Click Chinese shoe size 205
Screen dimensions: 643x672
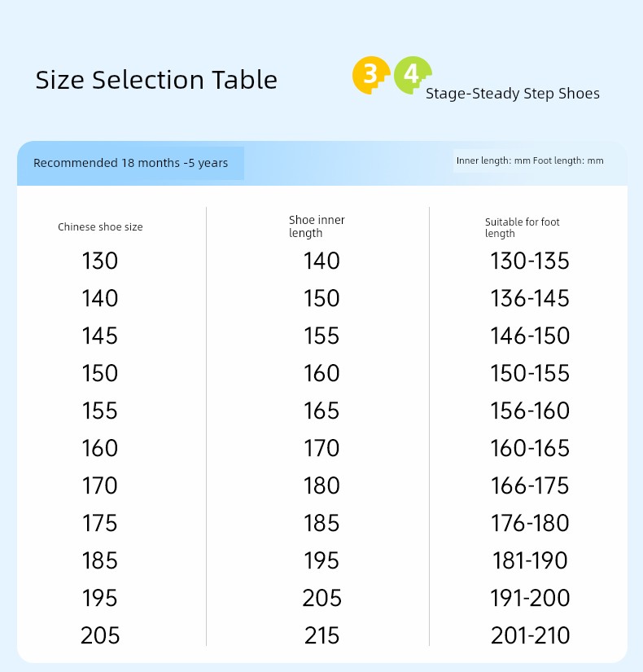[100, 635]
